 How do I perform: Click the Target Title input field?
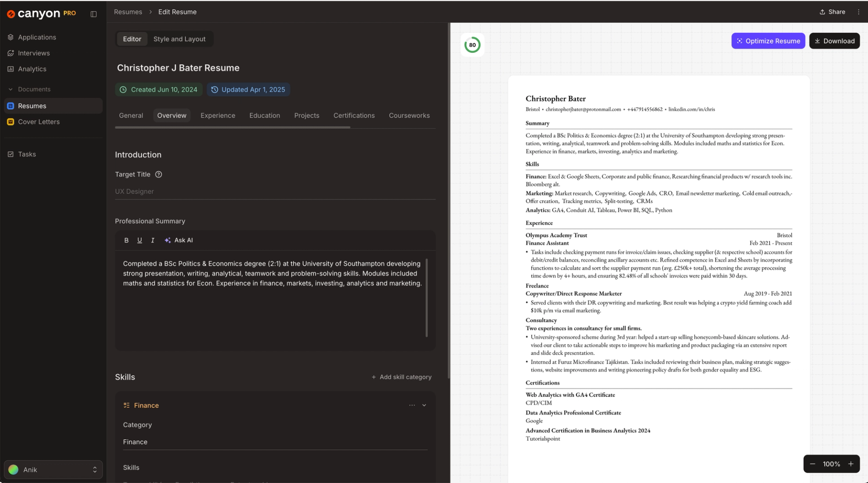[x=275, y=192]
